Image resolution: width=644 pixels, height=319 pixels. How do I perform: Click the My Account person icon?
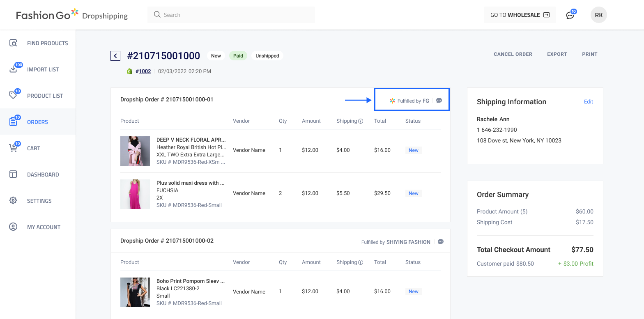click(13, 227)
